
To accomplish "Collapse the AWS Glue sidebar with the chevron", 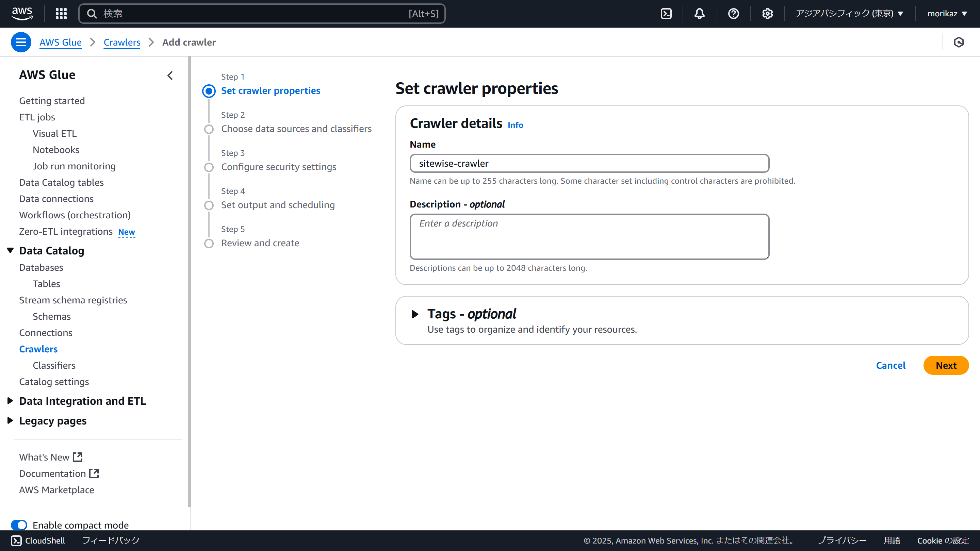I will click(x=170, y=75).
